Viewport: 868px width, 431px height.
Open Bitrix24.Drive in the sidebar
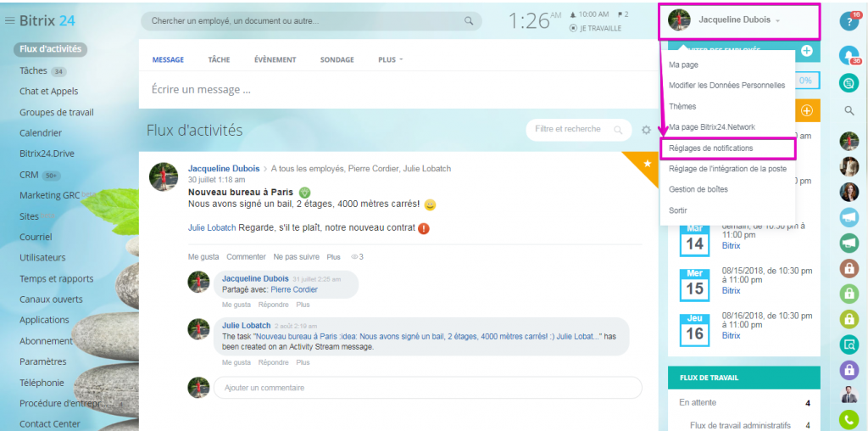(x=47, y=154)
